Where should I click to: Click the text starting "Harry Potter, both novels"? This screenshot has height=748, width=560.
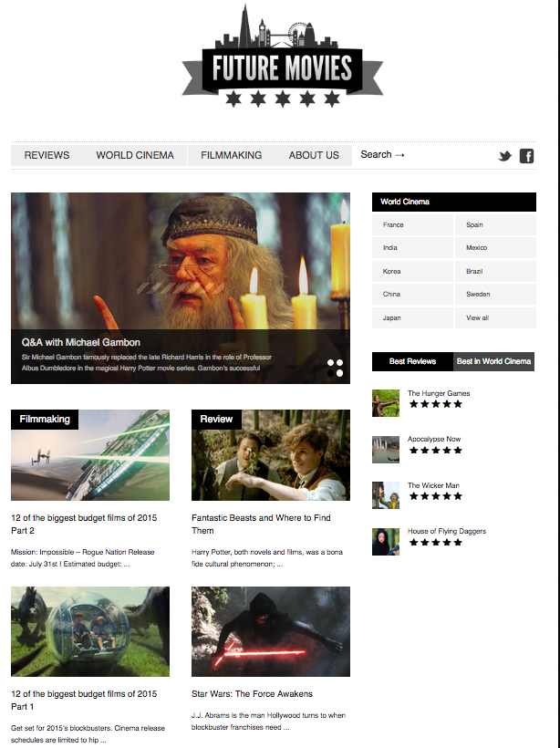point(267,557)
